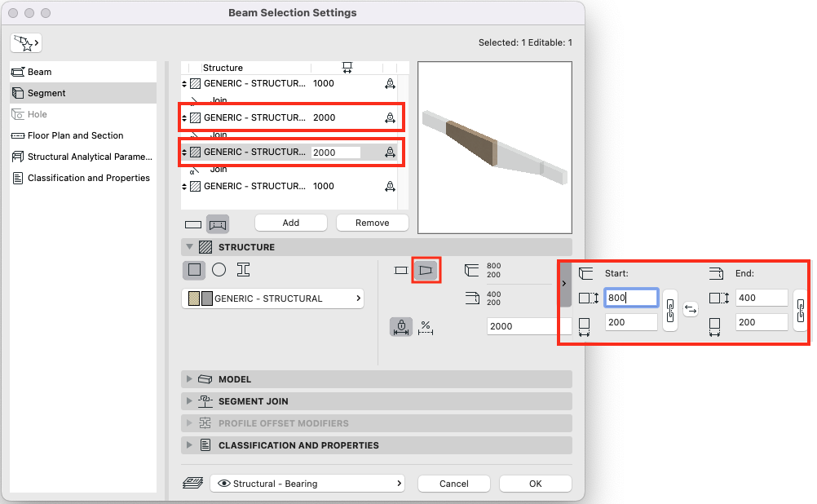Click the Cancel button
This screenshot has height=504, width=817.
click(x=454, y=483)
